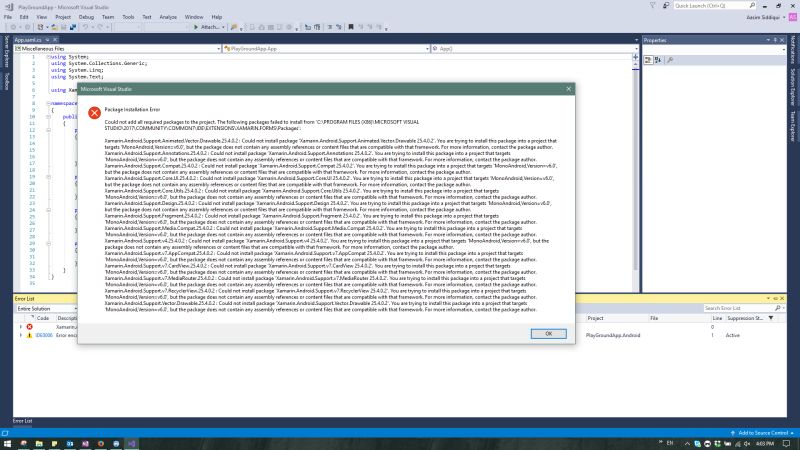Click the notifications filter funnel icon

653,6
